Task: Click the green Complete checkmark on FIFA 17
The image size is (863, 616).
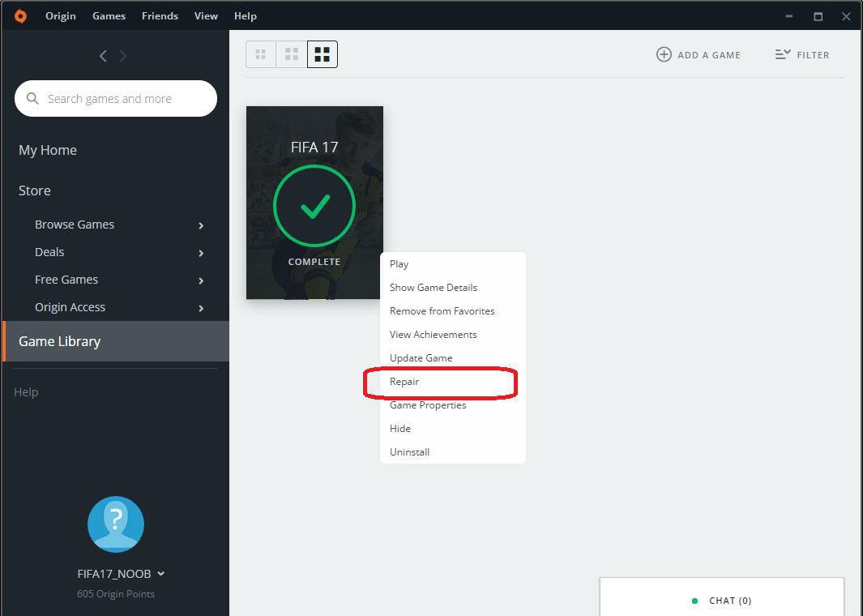Action: click(314, 207)
